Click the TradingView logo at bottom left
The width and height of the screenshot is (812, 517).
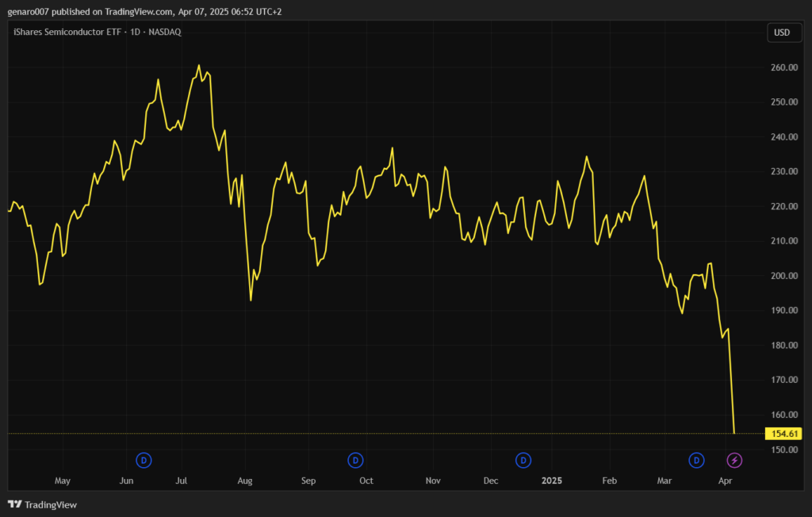click(x=43, y=504)
